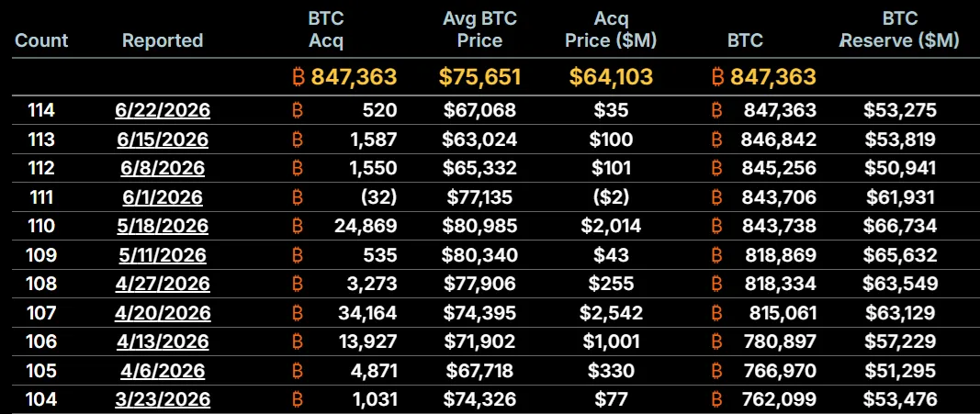
Task: Click the Bitcoin icon beside total 847,363 acquired
Action: pos(299,77)
